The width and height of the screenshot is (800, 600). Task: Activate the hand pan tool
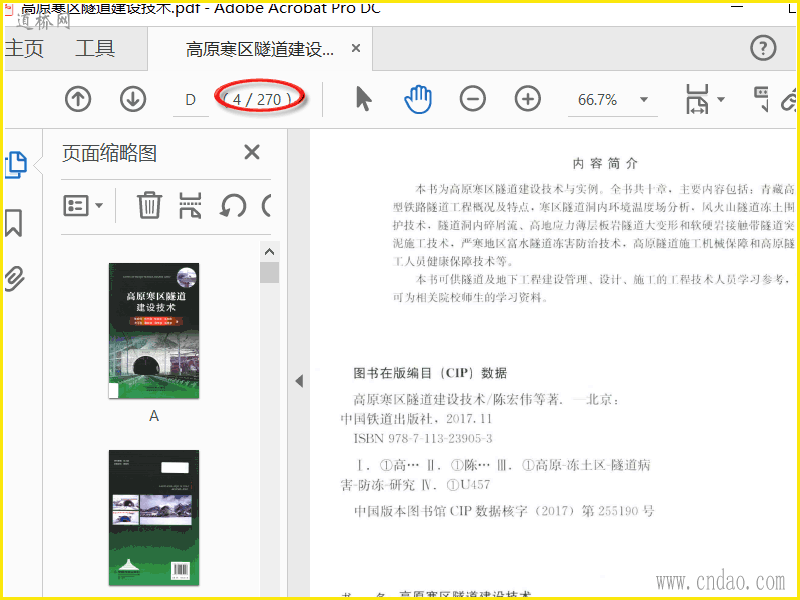coord(418,99)
